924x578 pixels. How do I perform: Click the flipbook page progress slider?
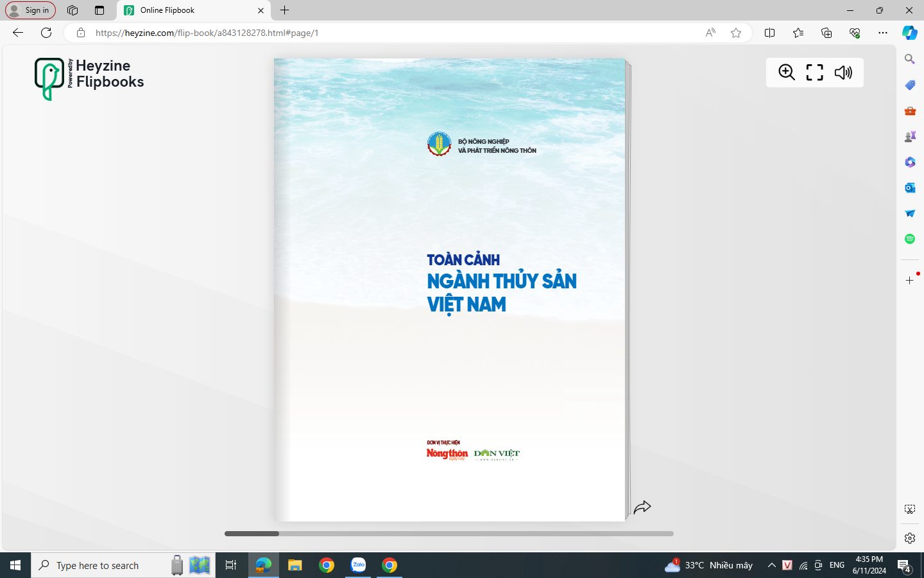449,534
